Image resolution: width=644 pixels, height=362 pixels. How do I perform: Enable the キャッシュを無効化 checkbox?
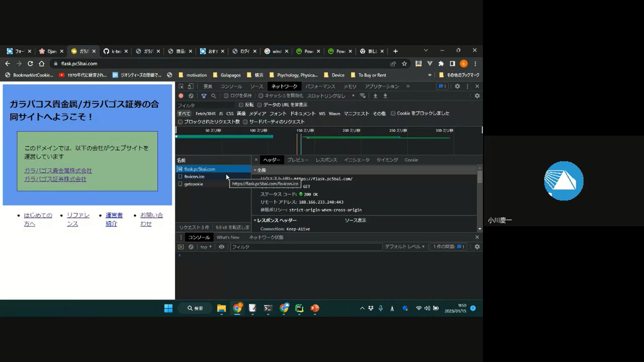click(x=261, y=96)
